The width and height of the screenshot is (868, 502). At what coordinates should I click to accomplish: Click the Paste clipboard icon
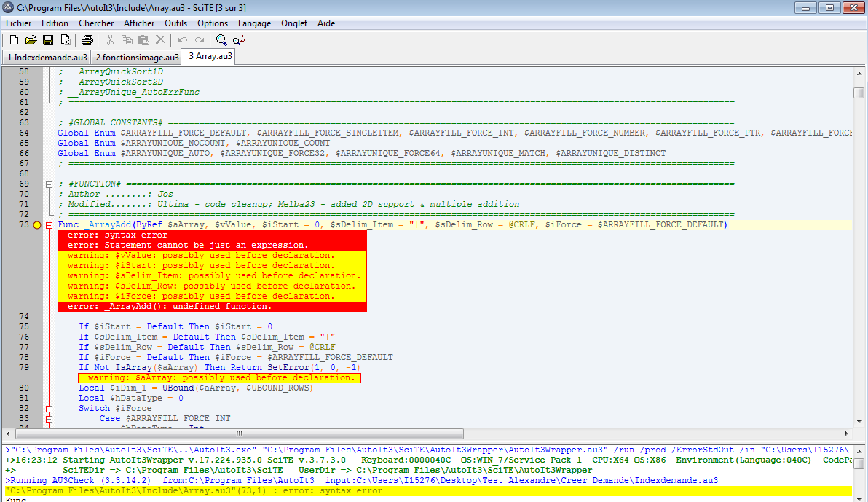click(143, 39)
